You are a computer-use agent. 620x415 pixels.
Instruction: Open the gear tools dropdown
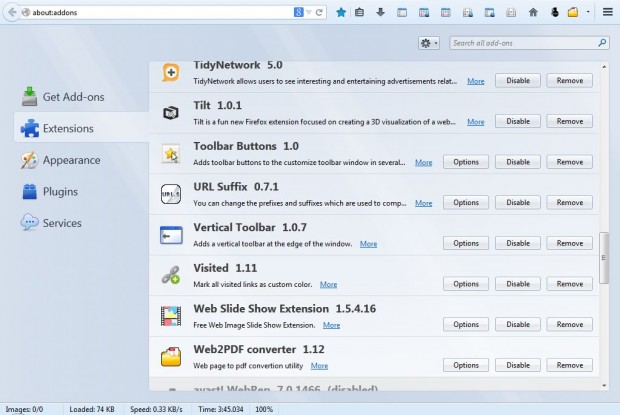429,43
